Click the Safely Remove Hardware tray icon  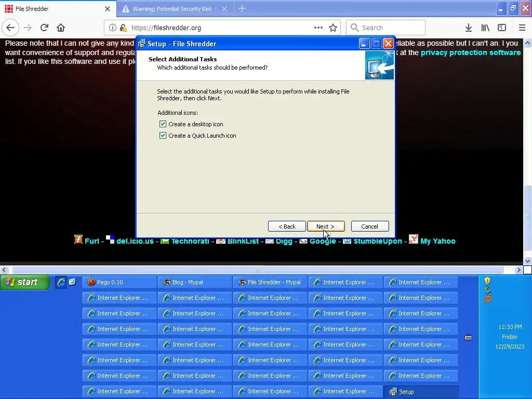(x=487, y=290)
